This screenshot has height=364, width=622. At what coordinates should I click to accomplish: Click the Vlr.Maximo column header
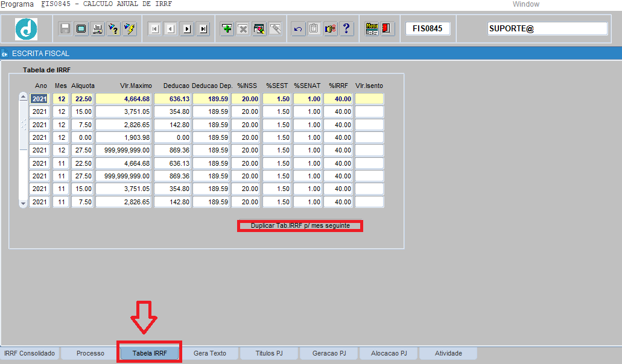point(136,86)
